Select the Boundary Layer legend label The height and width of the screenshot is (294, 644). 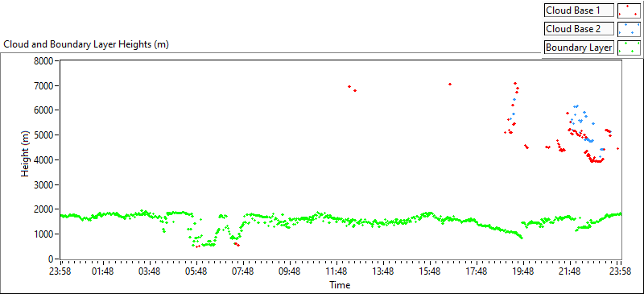click(x=579, y=48)
